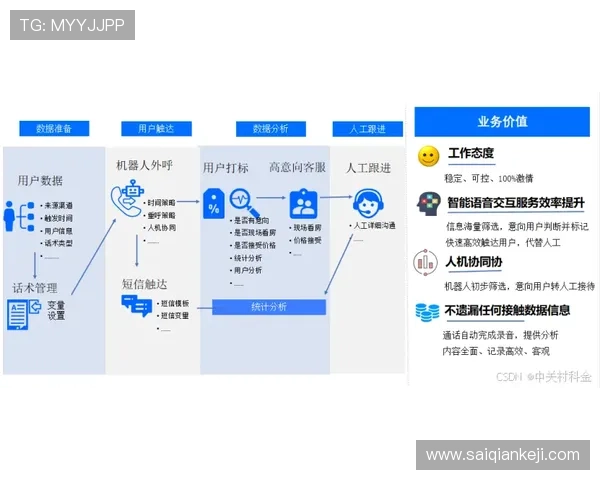
Task: Click the headset agent icon
Action: coord(368,203)
